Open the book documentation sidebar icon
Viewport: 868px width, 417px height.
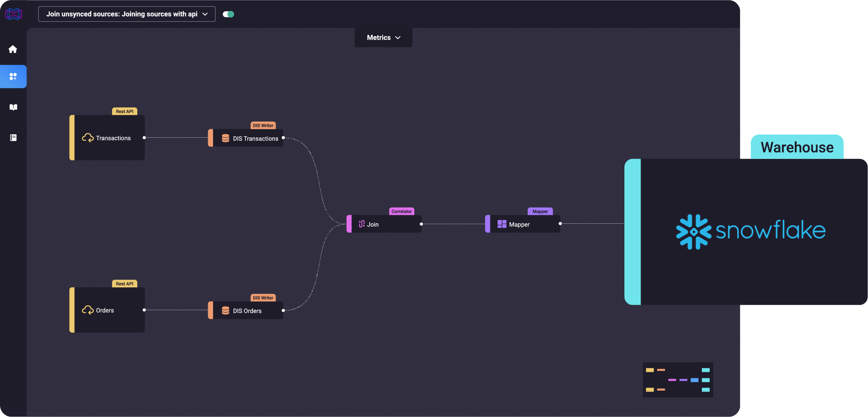pyautogui.click(x=13, y=107)
